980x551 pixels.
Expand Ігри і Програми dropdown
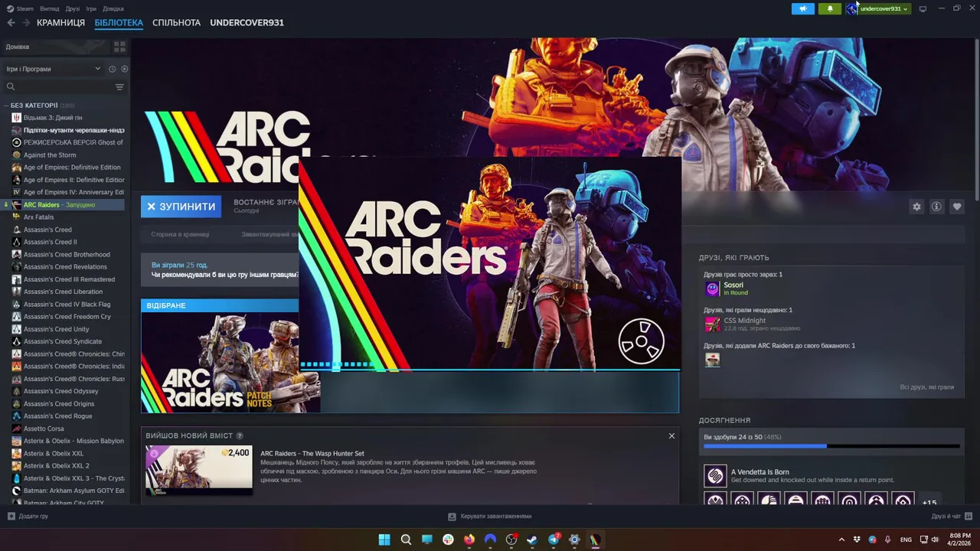(x=54, y=69)
